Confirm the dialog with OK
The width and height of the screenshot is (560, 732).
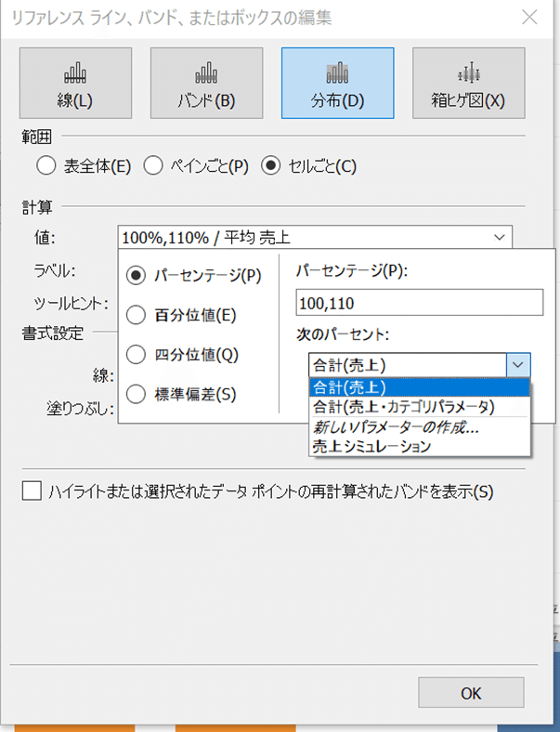click(471, 693)
